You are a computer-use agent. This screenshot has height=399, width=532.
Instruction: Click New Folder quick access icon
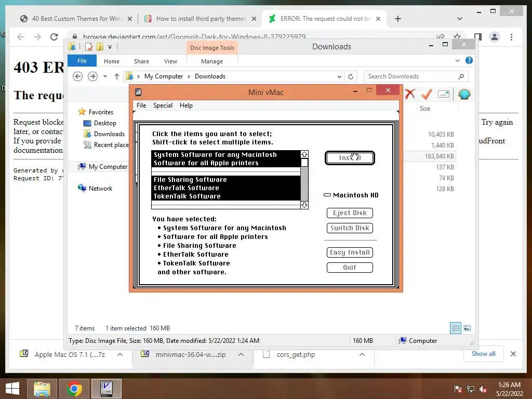coord(100,47)
